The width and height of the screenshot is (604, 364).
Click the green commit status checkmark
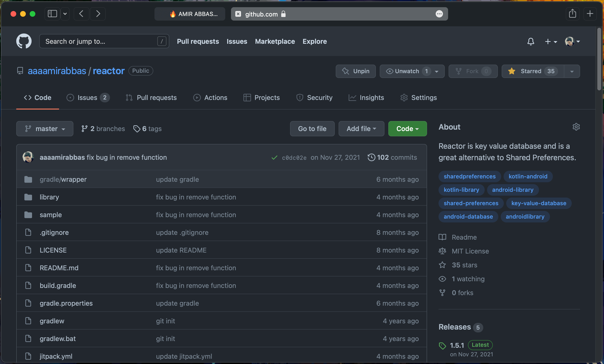(274, 158)
